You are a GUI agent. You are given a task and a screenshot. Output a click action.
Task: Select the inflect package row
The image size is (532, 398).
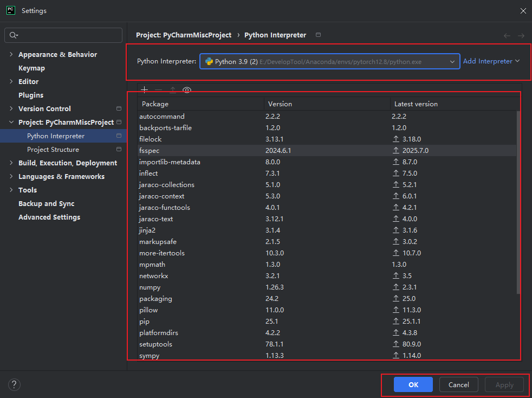point(327,174)
